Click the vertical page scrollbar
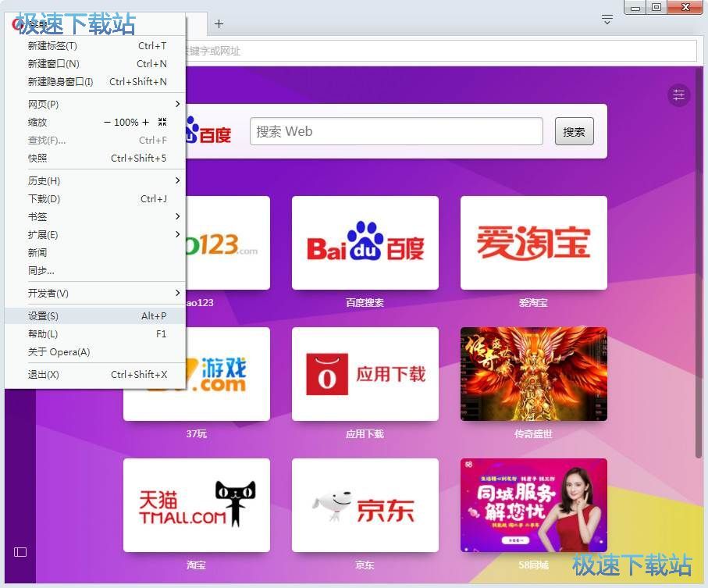708x588 pixels. [699, 262]
